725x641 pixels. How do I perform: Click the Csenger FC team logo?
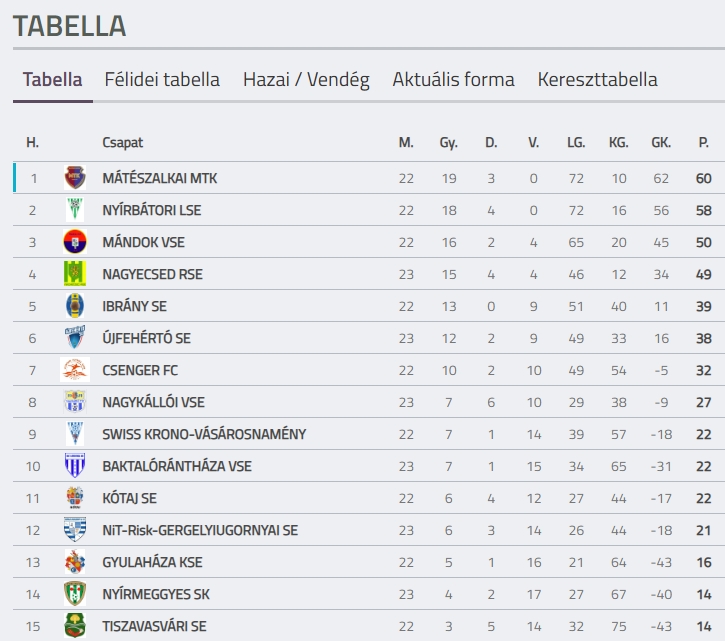(x=75, y=370)
